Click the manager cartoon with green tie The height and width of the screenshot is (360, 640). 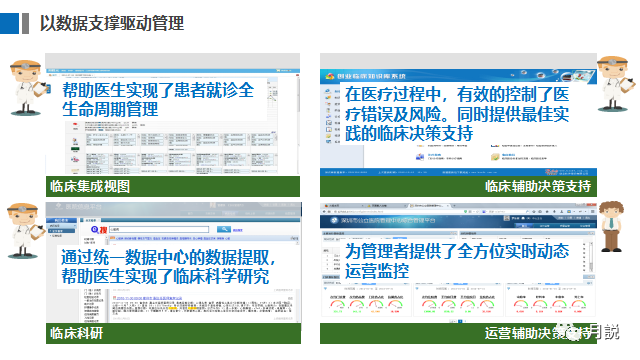[611, 226]
